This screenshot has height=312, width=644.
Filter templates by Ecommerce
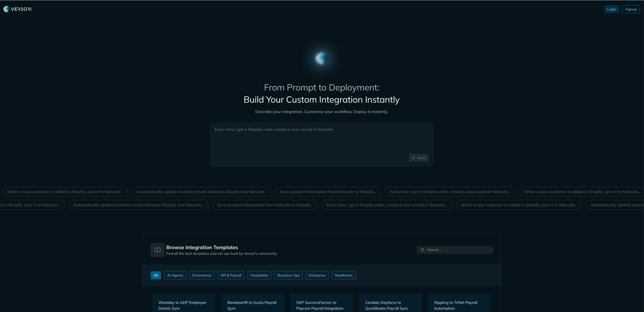click(202, 275)
